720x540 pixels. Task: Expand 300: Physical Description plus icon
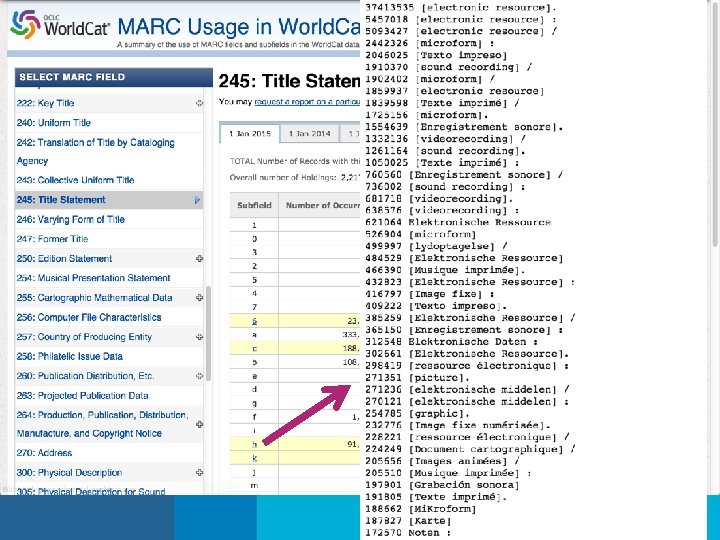coord(199,472)
